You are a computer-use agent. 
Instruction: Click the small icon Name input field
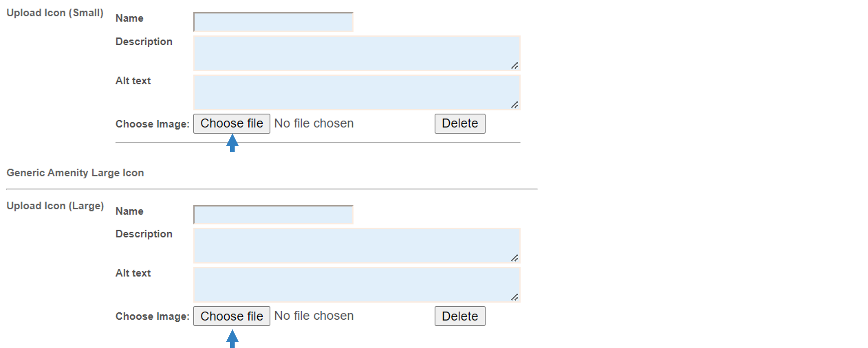[x=273, y=22]
